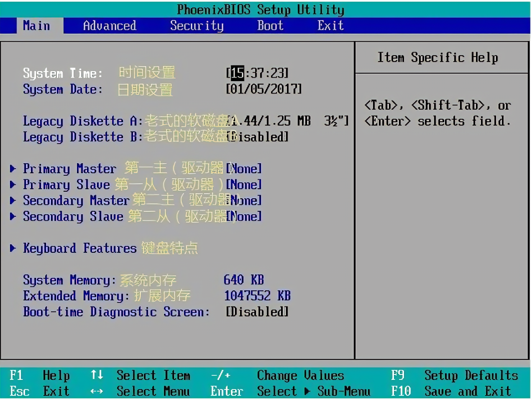Click the Esc Exit hint
This screenshot has height=400, width=532.
click(x=39, y=391)
